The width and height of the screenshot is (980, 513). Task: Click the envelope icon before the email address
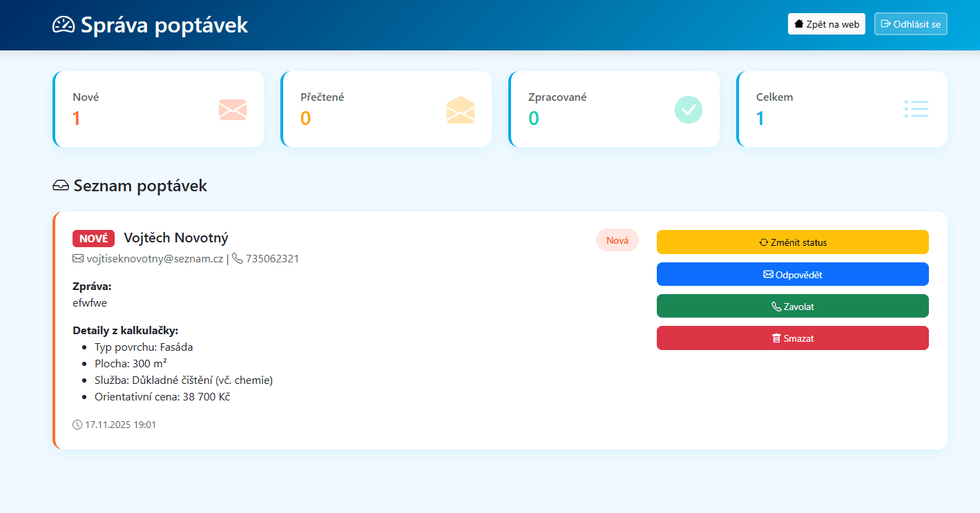point(77,258)
